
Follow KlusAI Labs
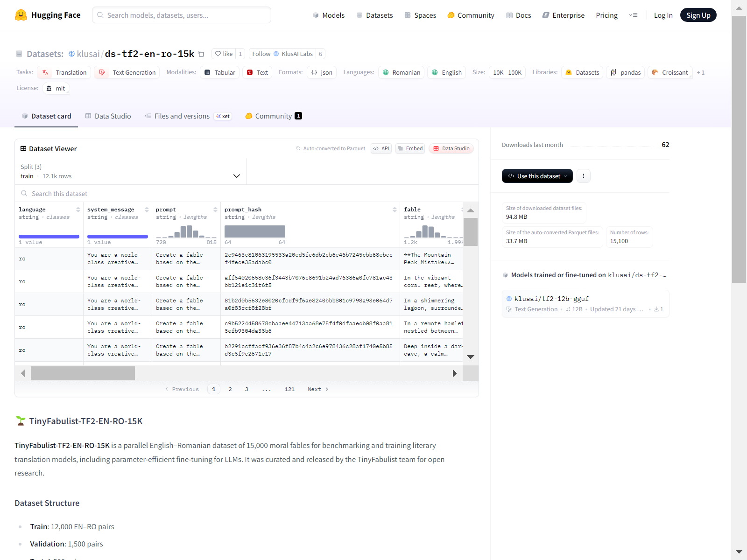click(x=282, y=54)
